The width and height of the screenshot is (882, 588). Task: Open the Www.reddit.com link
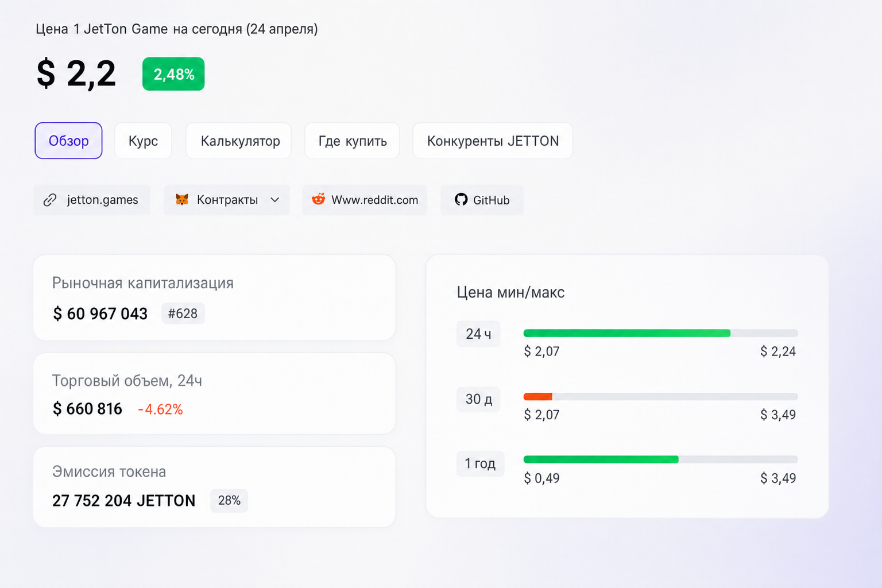[x=365, y=200]
